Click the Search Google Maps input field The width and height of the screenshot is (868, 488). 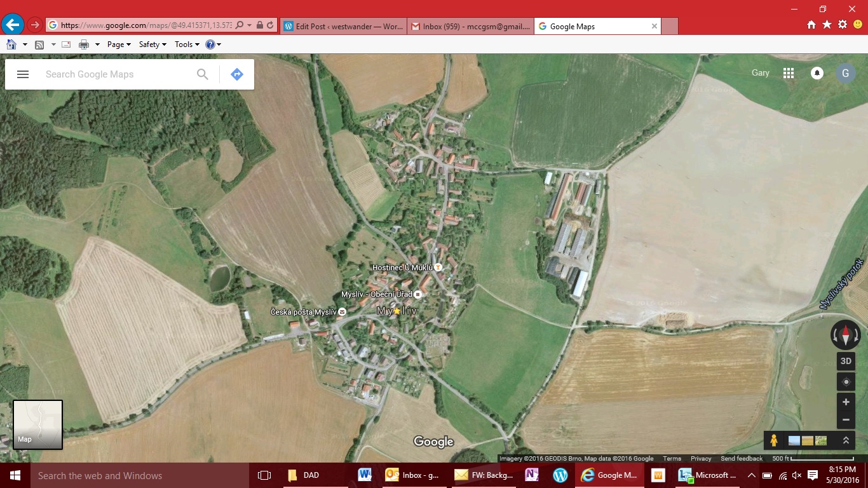pos(114,74)
